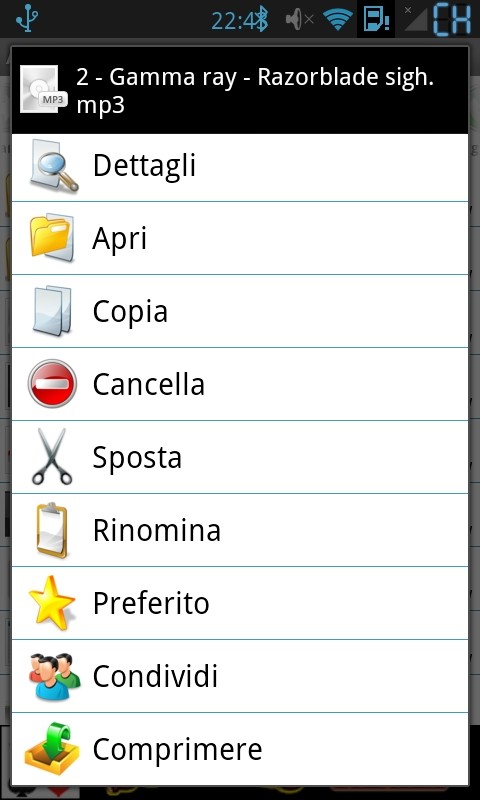Tap the Wi-Fi status bar icon
Image resolution: width=480 pixels, height=800 pixels.
339,20
